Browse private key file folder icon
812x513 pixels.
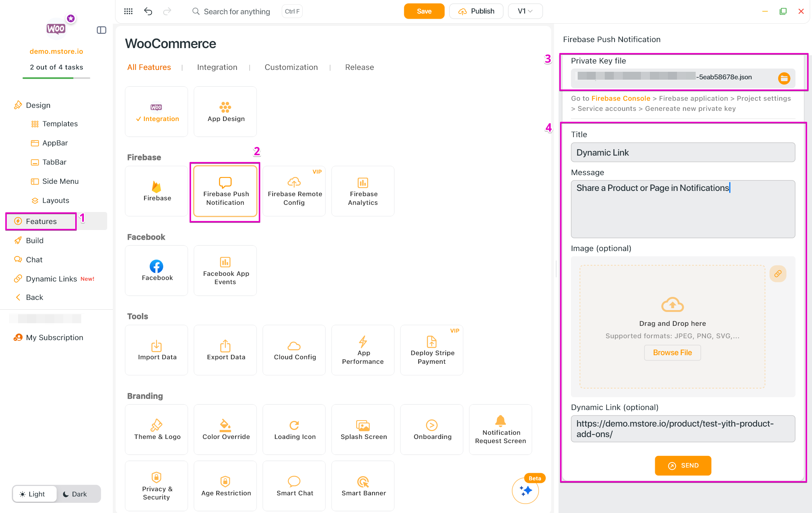[784, 78]
